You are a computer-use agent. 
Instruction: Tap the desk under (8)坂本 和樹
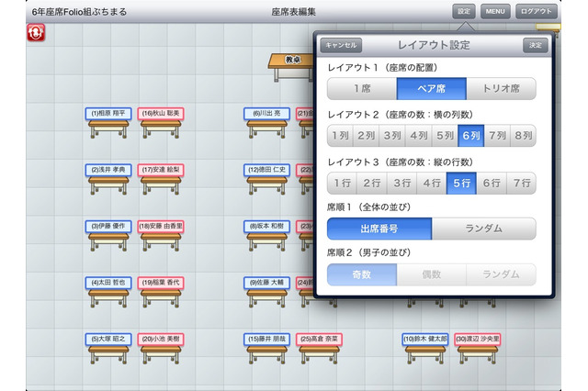[267, 242]
